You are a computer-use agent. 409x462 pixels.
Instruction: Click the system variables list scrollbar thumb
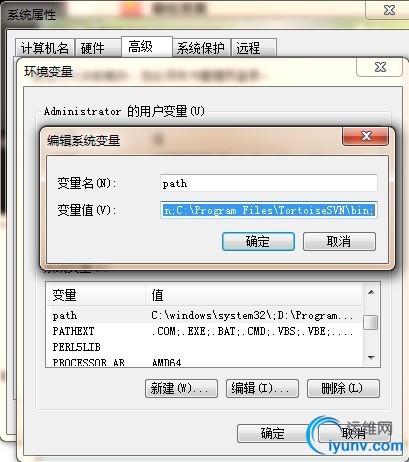pos(371,322)
